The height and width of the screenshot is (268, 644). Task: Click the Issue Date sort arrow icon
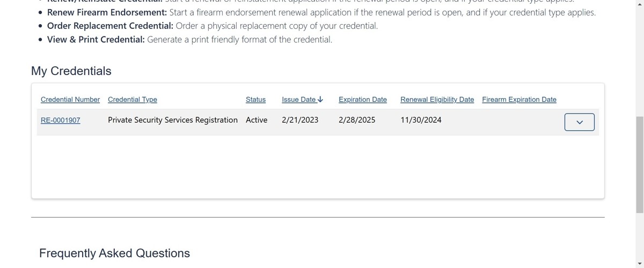point(320,99)
